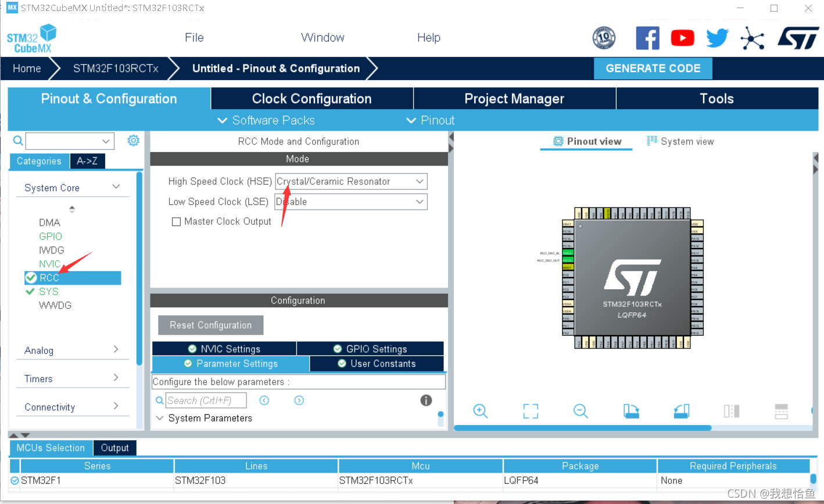
Task: Open the gear settings icon in categories panel
Action: click(134, 141)
